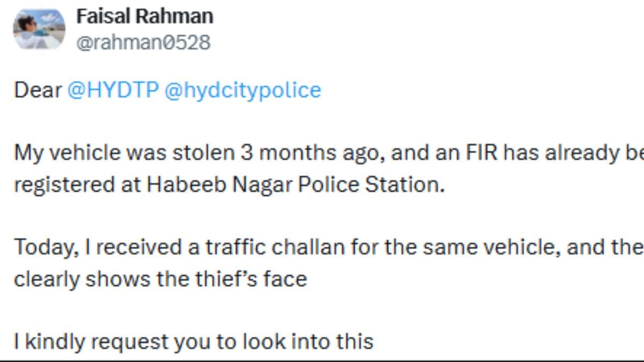
Task: Visit the @hydcitypolice mention link
Action: [x=242, y=91]
